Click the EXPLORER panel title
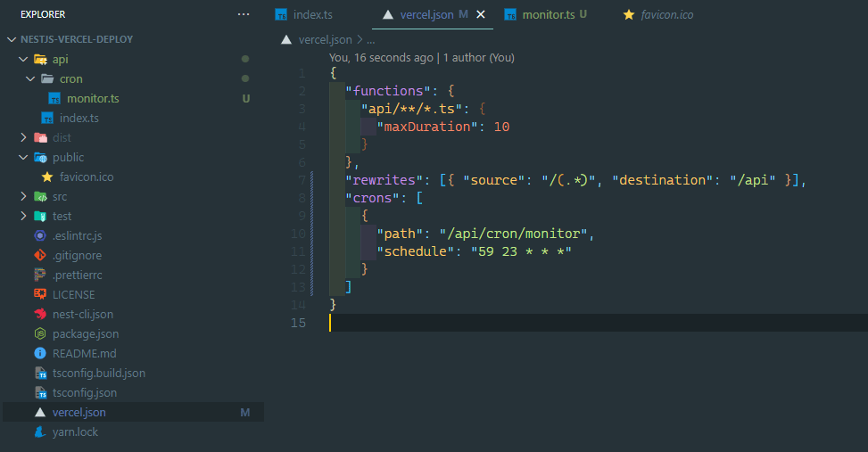Image resolution: width=868 pixels, height=452 pixels. click(43, 14)
